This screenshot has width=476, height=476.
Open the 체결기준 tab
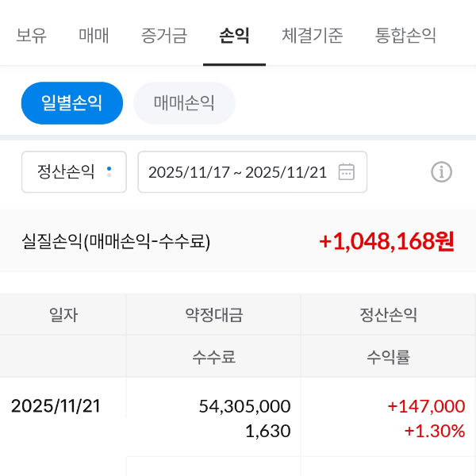(313, 36)
